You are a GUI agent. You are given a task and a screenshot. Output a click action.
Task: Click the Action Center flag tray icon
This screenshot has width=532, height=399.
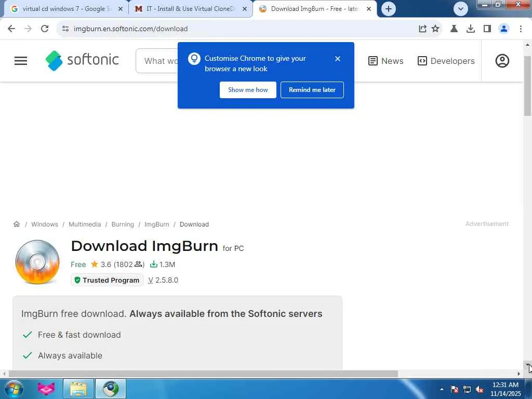455,389
